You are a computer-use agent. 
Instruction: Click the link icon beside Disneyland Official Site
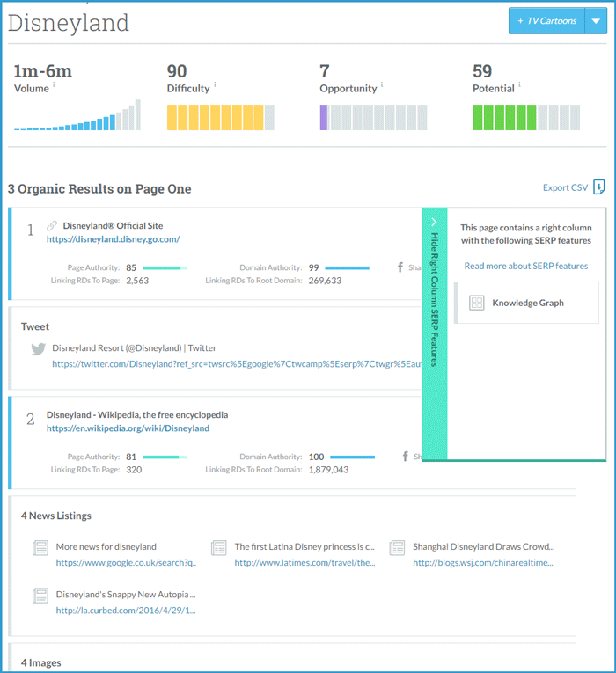click(x=52, y=226)
